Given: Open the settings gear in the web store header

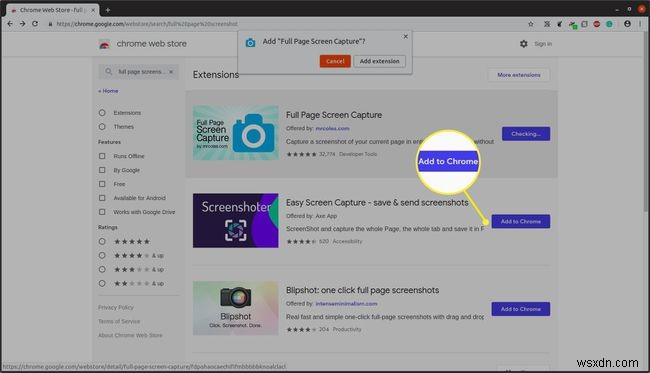Looking at the screenshot, I should click(x=524, y=44).
